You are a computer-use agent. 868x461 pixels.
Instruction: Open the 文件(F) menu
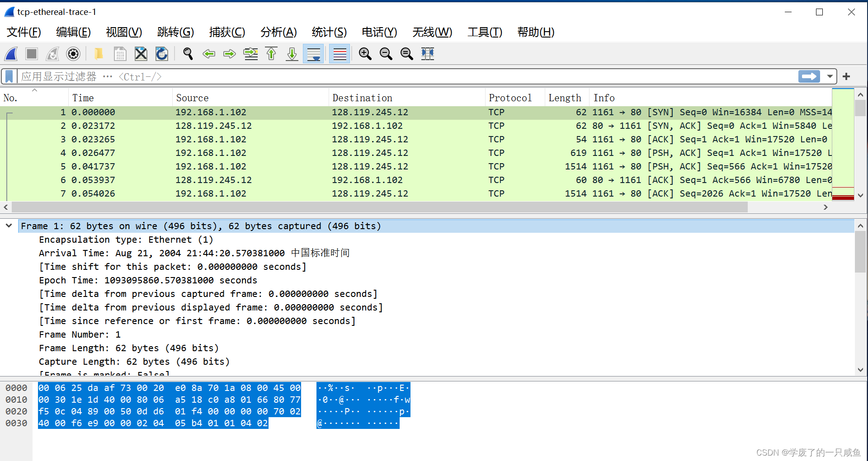(24, 32)
